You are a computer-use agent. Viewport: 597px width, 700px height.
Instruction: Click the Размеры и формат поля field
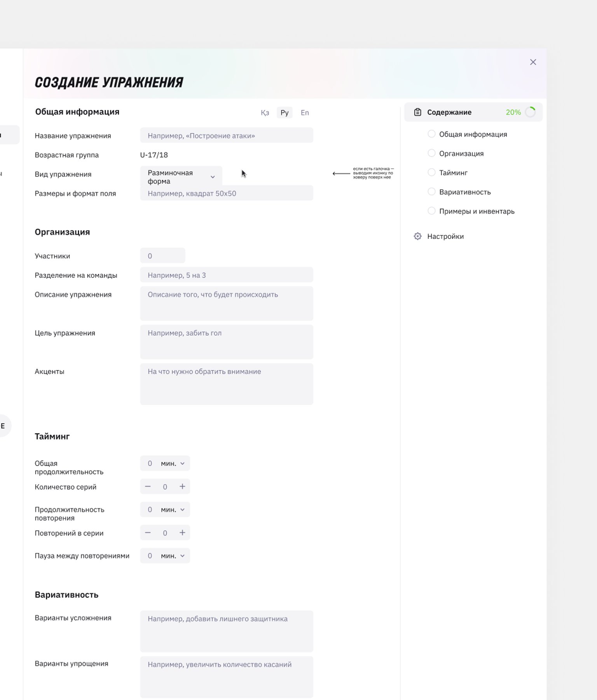tap(227, 194)
